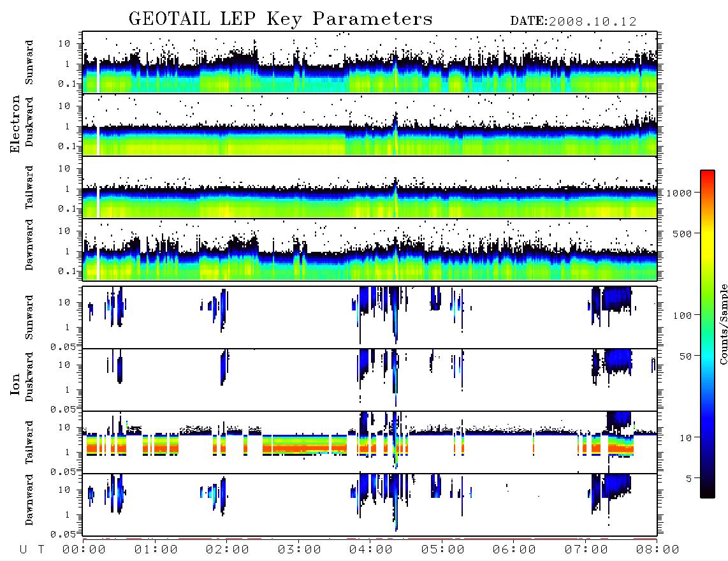Click the Ion Sunward panel label

point(29,317)
